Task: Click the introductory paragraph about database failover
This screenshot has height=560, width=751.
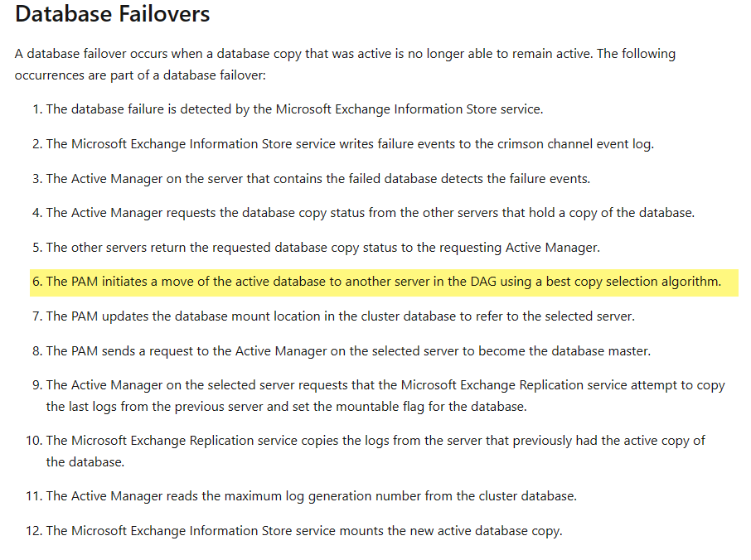Action: [345, 64]
